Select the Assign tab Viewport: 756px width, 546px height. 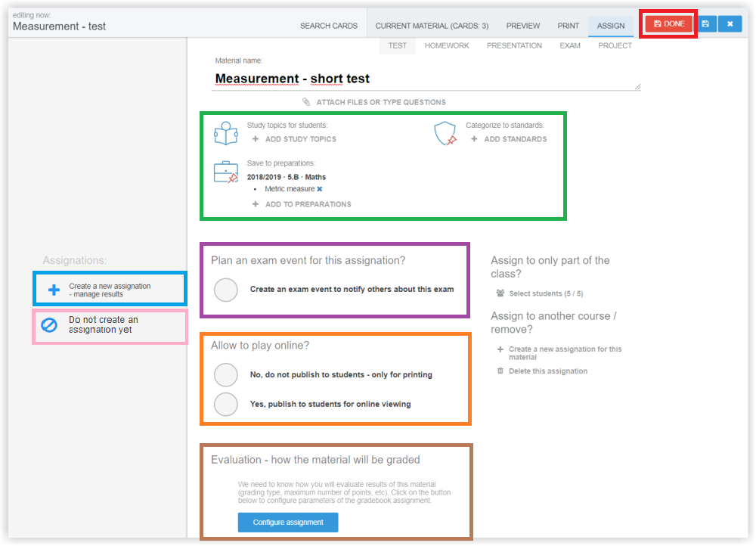pyautogui.click(x=611, y=26)
